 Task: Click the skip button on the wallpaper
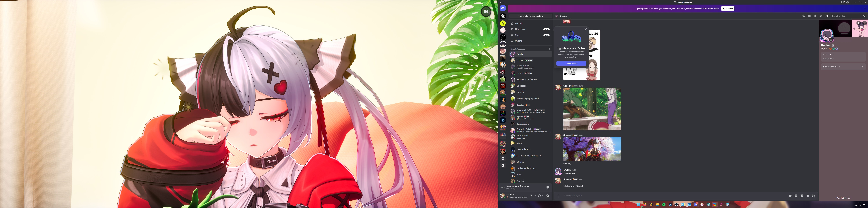pyautogui.click(x=486, y=11)
